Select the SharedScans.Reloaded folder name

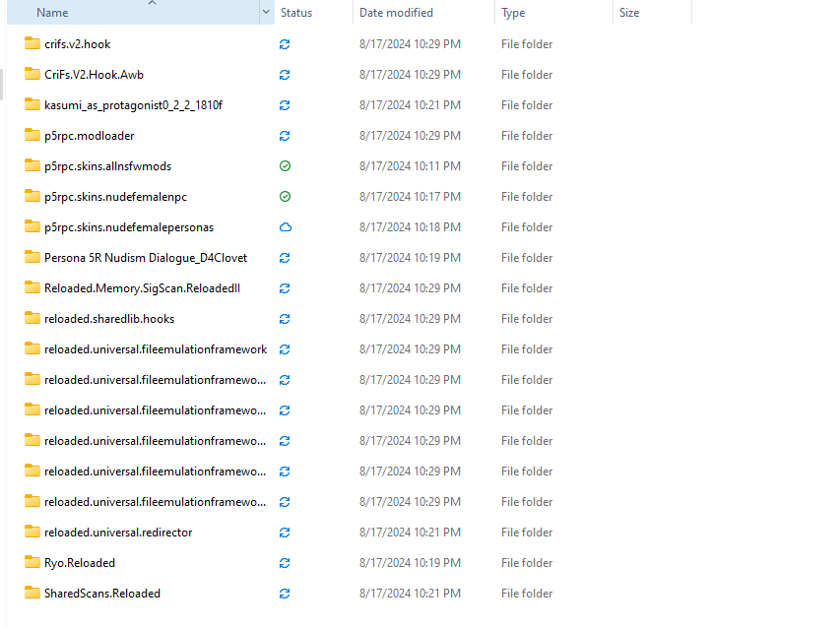(x=102, y=594)
